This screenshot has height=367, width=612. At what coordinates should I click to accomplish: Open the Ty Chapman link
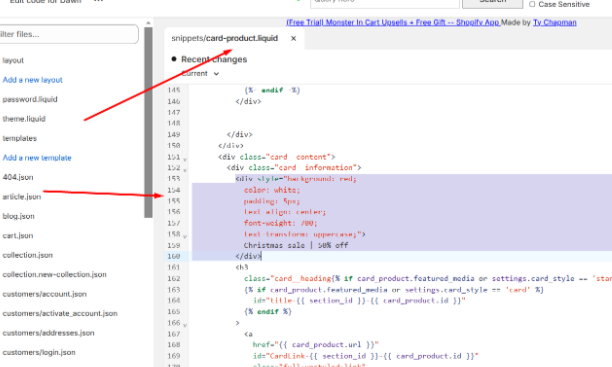[555, 23]
